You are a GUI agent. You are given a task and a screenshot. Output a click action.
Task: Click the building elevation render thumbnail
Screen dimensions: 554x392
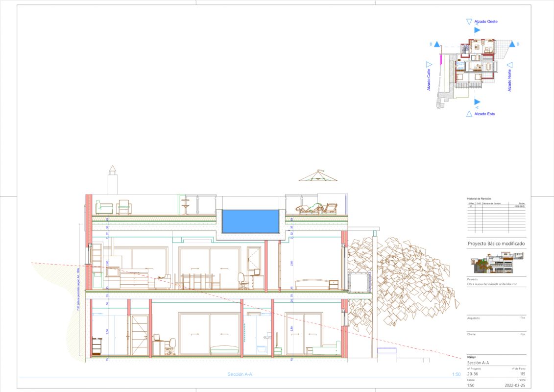496,263
